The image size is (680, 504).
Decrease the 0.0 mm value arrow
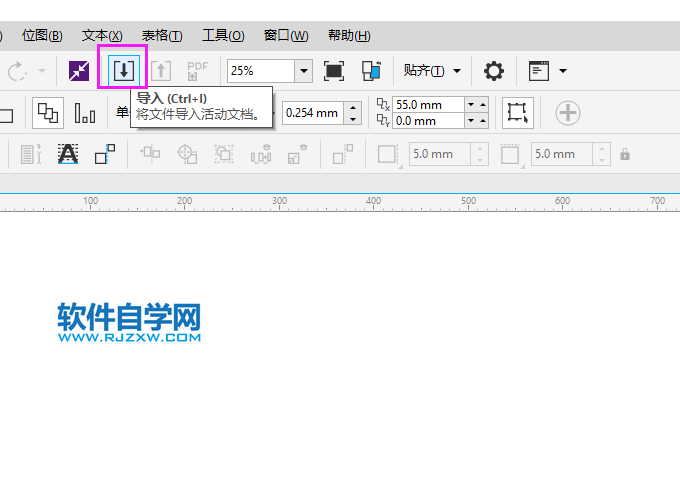point(471,121)
